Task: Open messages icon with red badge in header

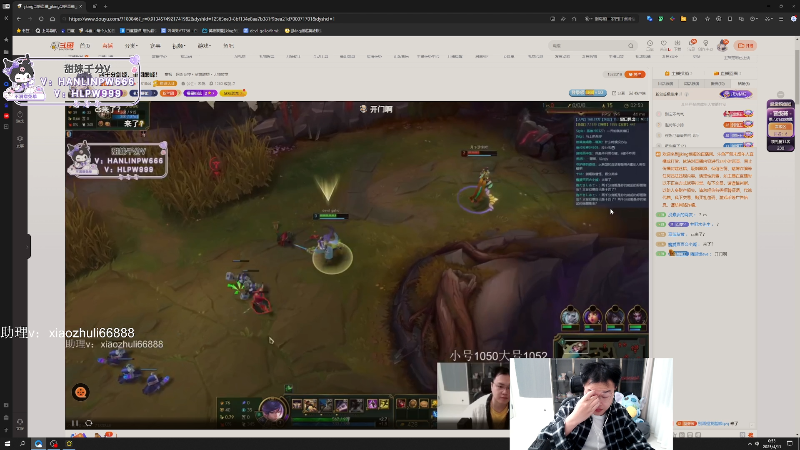Action: 692,45
